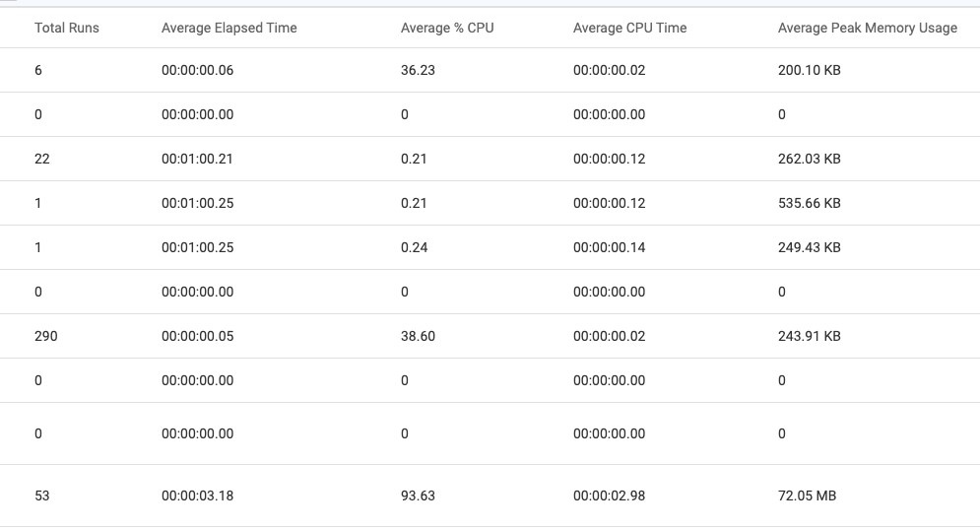Click Average Peak Memory Usage header

[868, 28]
